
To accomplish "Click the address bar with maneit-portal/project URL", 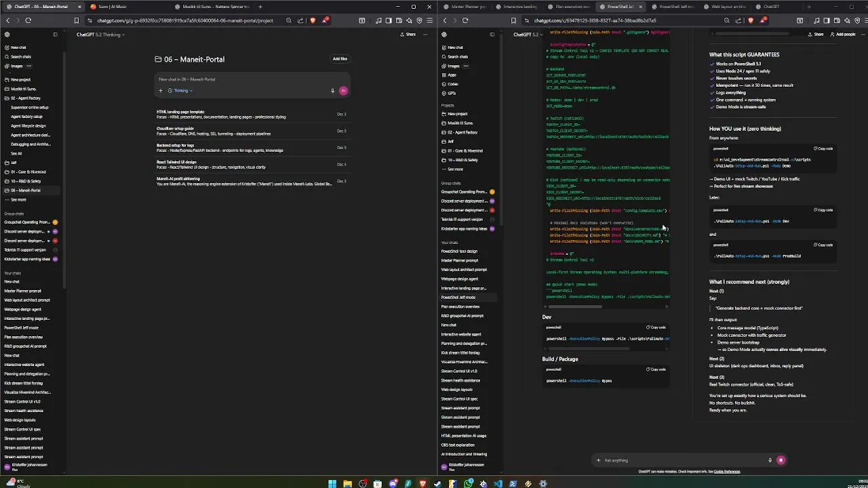I will (x=183, y=20).
